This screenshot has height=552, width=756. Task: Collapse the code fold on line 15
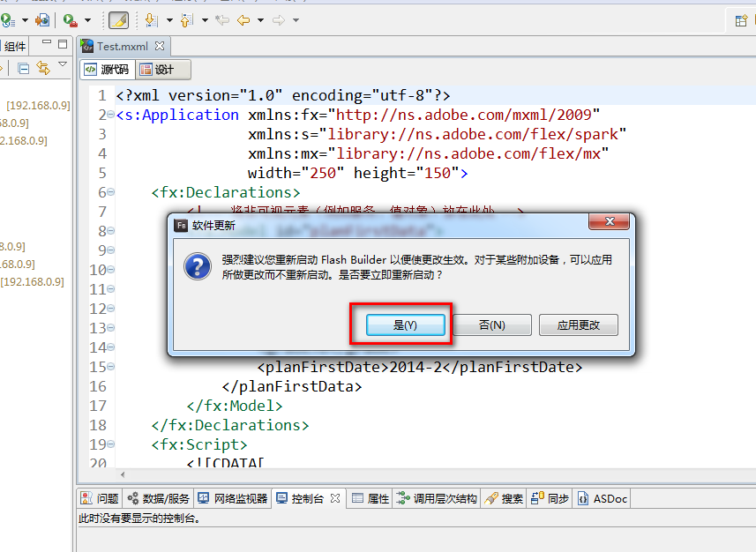click(111, 367)
